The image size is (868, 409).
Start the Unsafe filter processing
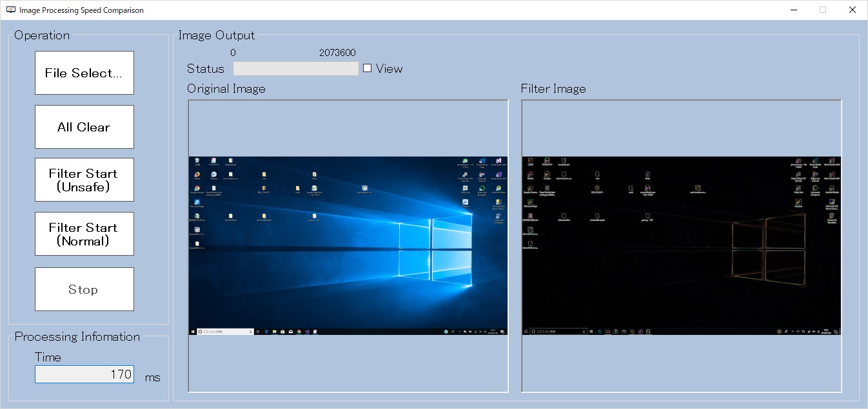click(84, 180)
